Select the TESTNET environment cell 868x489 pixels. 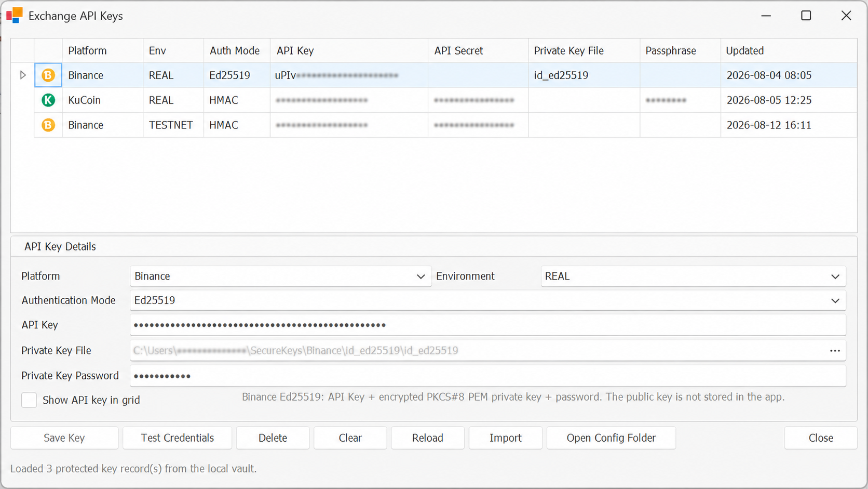173,125
